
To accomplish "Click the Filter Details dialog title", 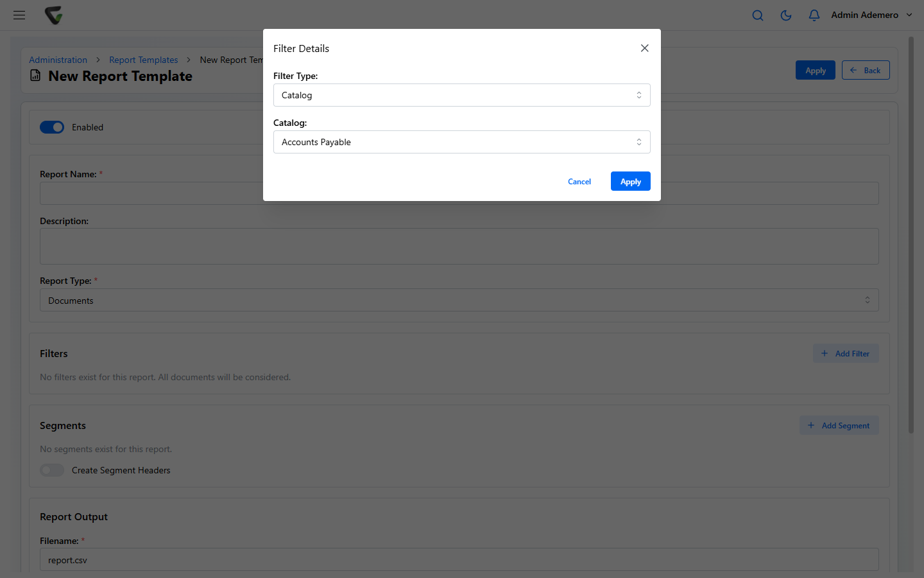I will pos(301,48).
